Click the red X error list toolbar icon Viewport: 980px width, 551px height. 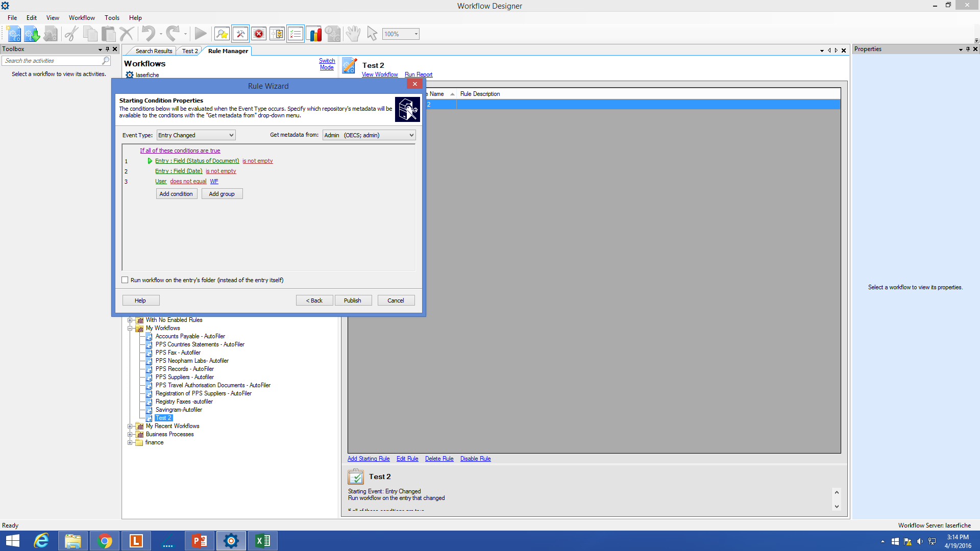(259, 34)
